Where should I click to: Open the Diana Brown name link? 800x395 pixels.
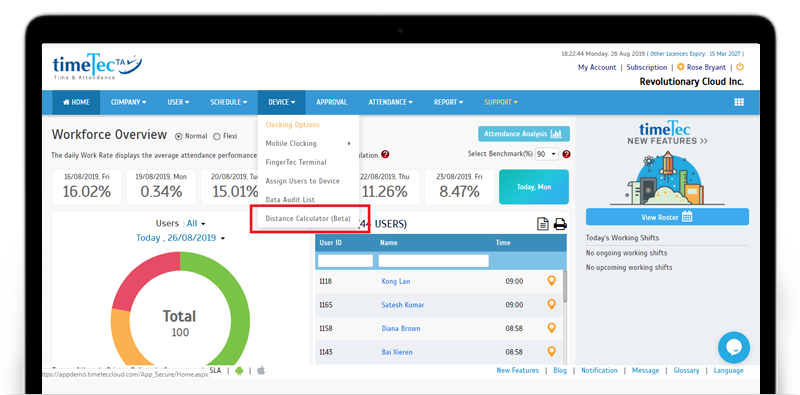point(401,328)
